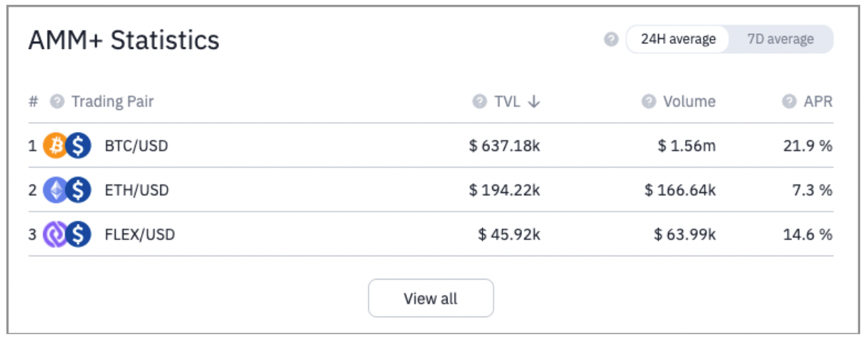Select the 24H average option

[678, 40]
